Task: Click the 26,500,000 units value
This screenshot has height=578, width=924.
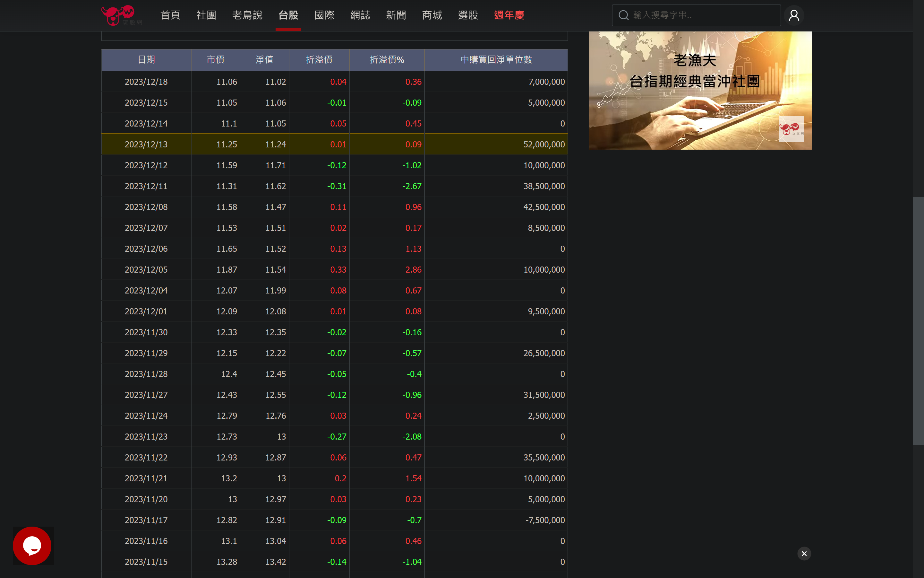Action: click(544, 353)
